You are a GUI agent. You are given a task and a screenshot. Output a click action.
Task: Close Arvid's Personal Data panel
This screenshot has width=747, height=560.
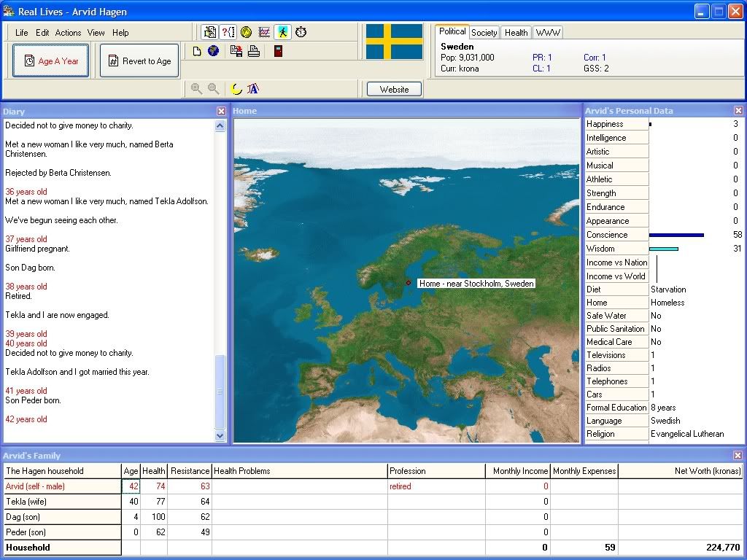(x=738, y=111)
